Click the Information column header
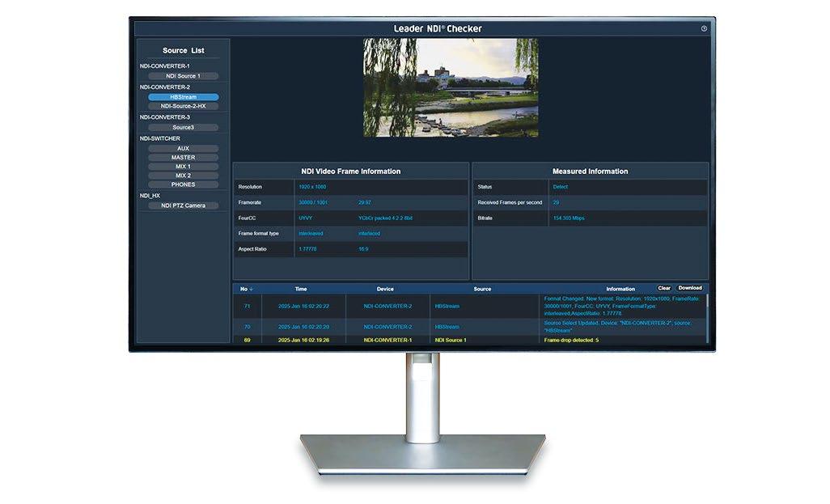 [620, 289]
